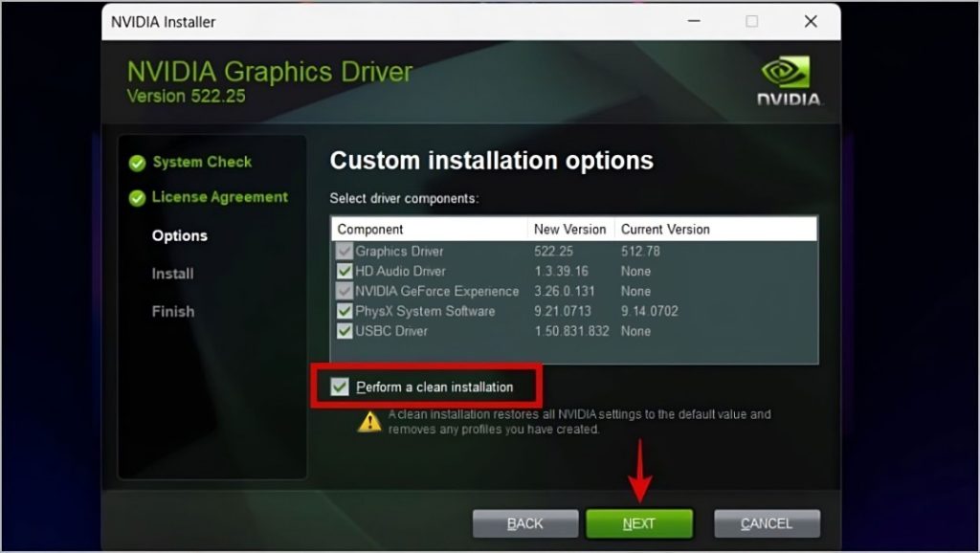Click the Graphics Driver label text
This screenshot has width=980, height=553.
click(399, 252)
